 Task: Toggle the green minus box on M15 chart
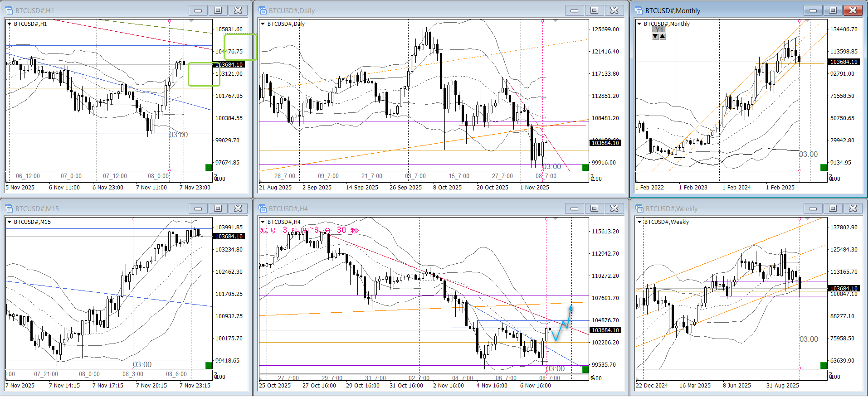pos(209,365)
